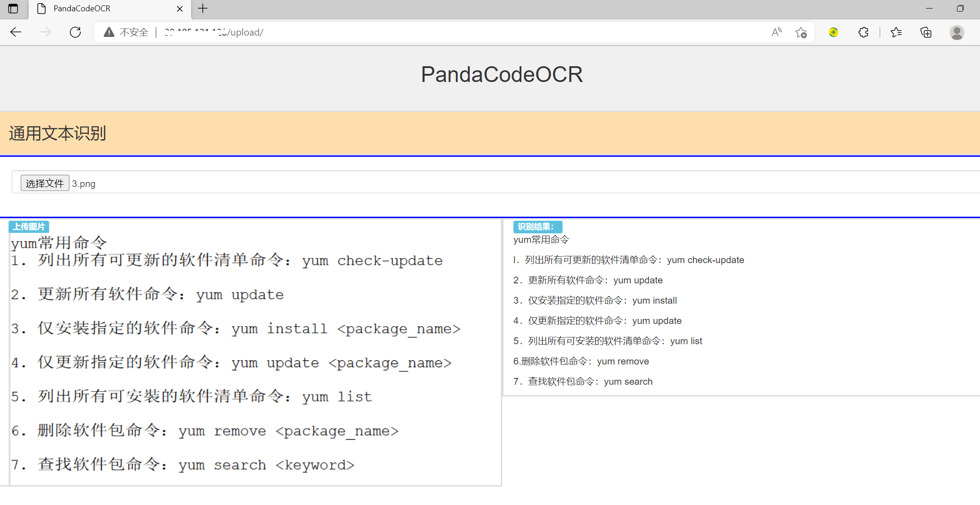Click the green extension icon
Screen dimensions: 980x505
833,32
